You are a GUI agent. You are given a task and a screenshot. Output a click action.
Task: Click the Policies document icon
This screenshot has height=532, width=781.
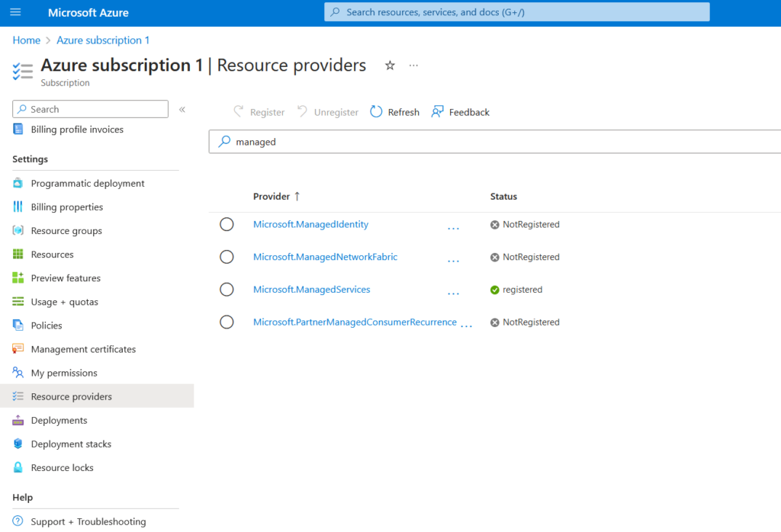pos(18,325)
